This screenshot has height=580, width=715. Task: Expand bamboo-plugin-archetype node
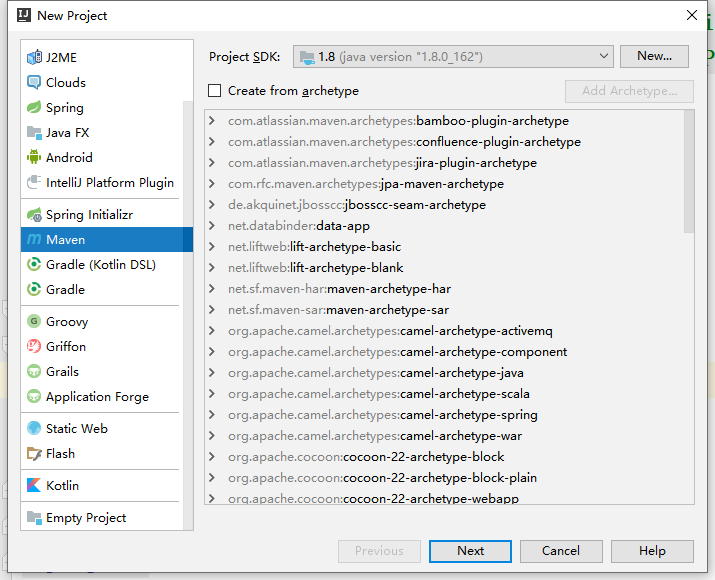(212, 121)
